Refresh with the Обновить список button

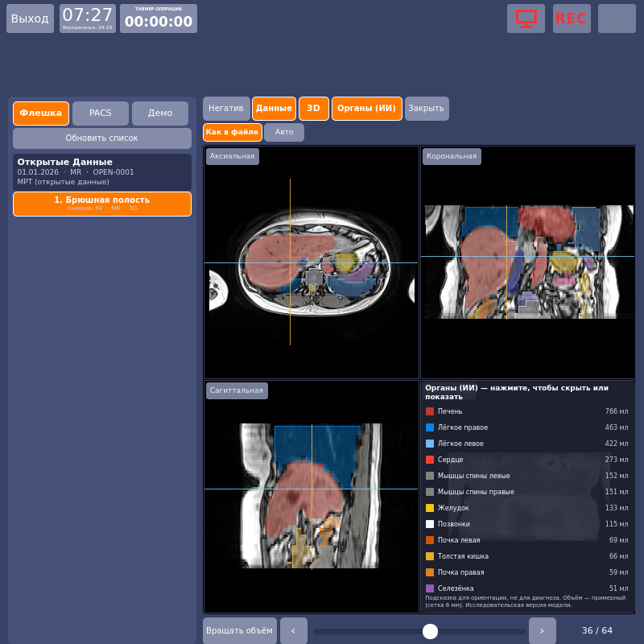coord(102,138)
